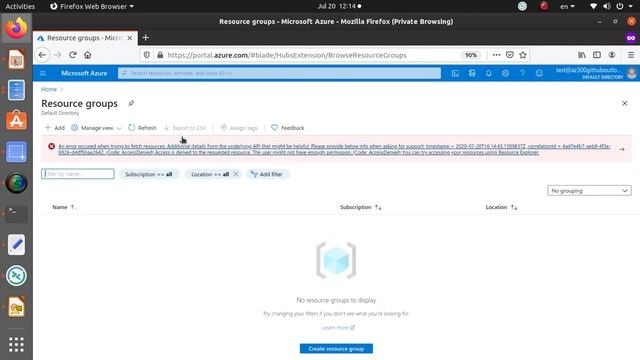Reset the 90% zoom level
Image resolution: width=640 pixels, height=360 pixels.
coord(471,55)
